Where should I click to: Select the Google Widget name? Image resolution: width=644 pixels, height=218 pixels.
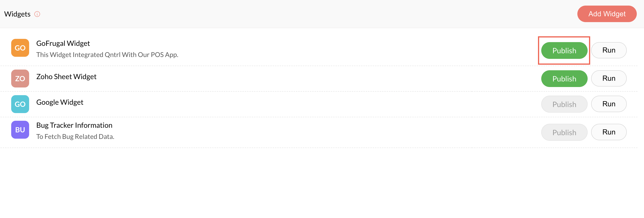[60, 102]
